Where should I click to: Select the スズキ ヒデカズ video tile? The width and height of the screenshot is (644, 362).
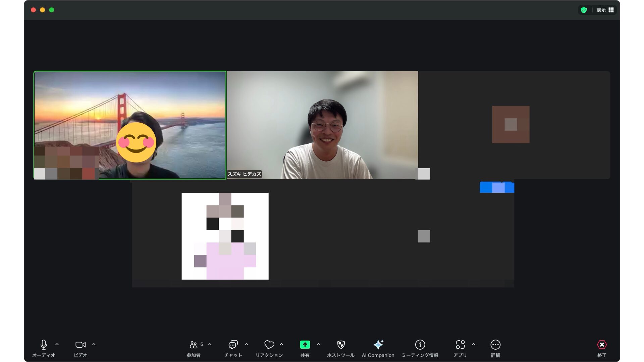pos(322,125)
